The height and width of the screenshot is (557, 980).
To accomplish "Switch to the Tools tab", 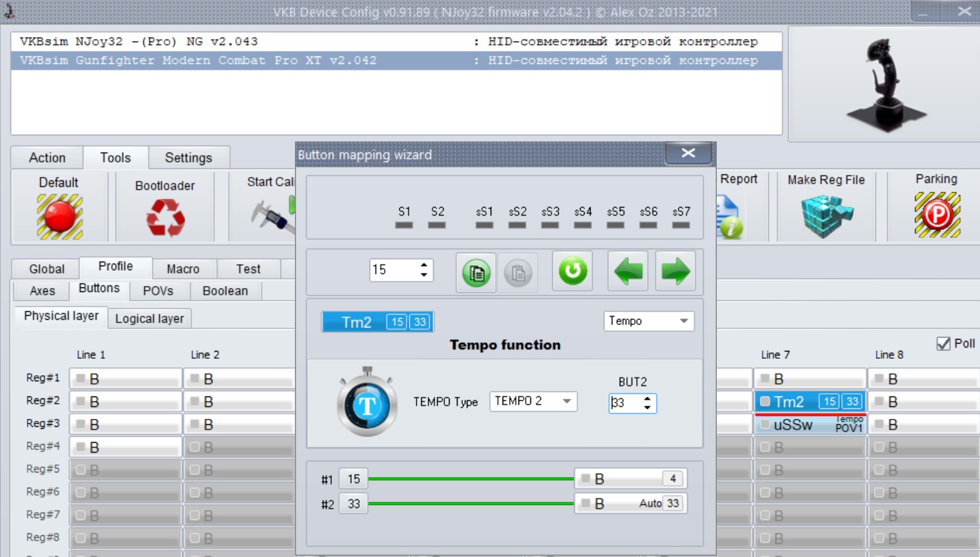I will [116, 158].
